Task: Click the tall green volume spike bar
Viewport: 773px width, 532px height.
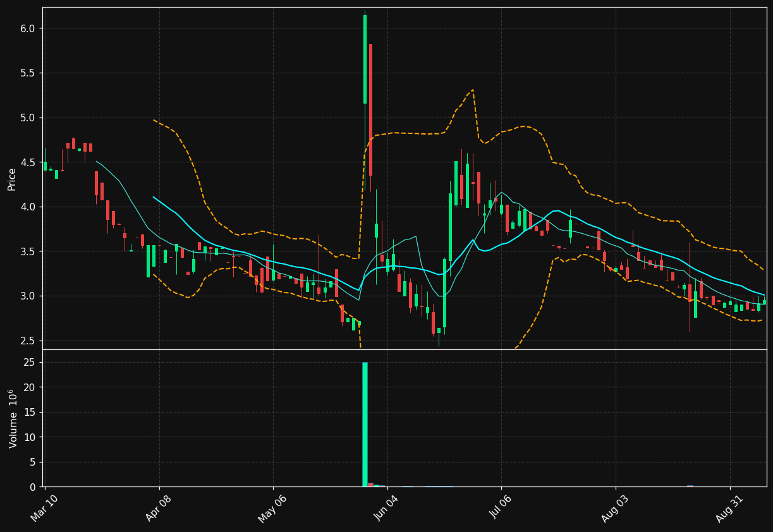Action: coord(365,424)
